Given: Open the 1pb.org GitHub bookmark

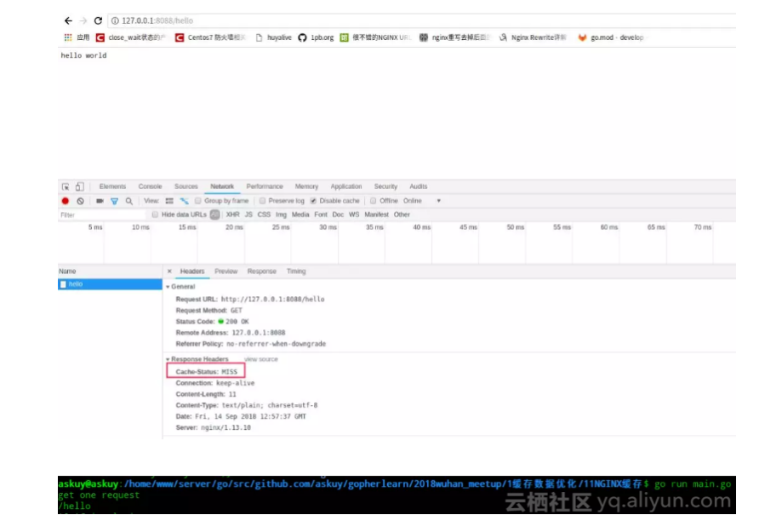Looking at the screenshot, I should click(317, 37).
